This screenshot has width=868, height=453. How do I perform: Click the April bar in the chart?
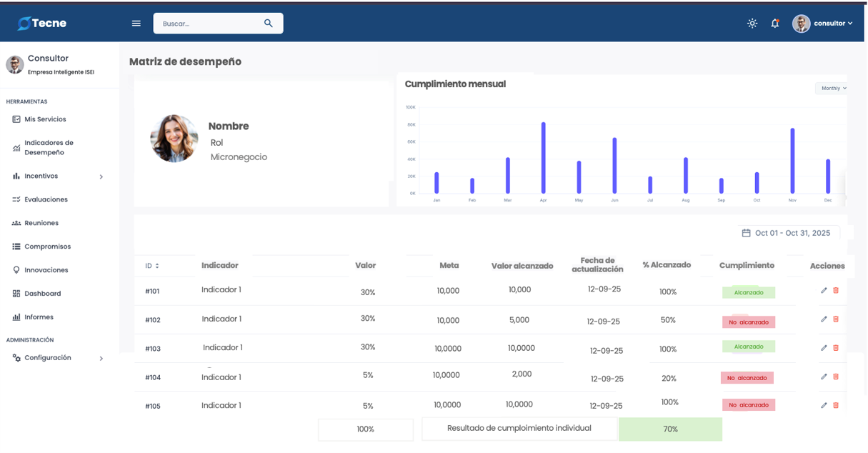(543, 158)
